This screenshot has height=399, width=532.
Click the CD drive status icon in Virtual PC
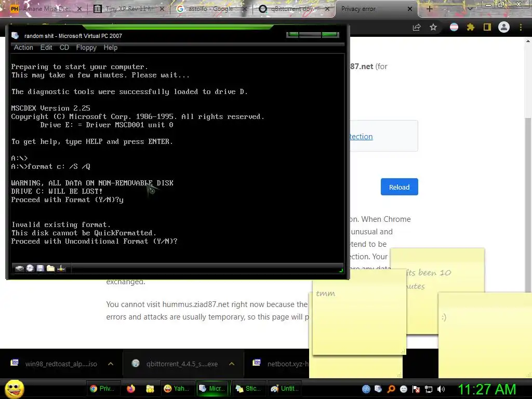30,268
